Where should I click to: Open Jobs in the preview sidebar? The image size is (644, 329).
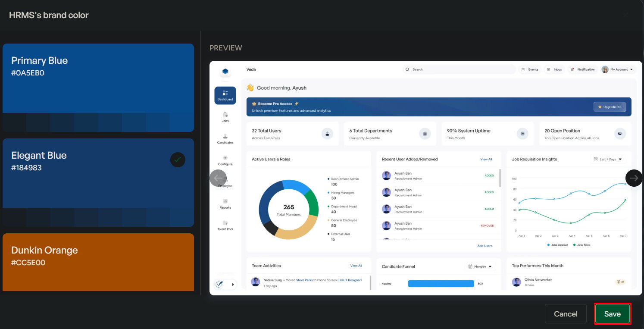click(225, 117)
